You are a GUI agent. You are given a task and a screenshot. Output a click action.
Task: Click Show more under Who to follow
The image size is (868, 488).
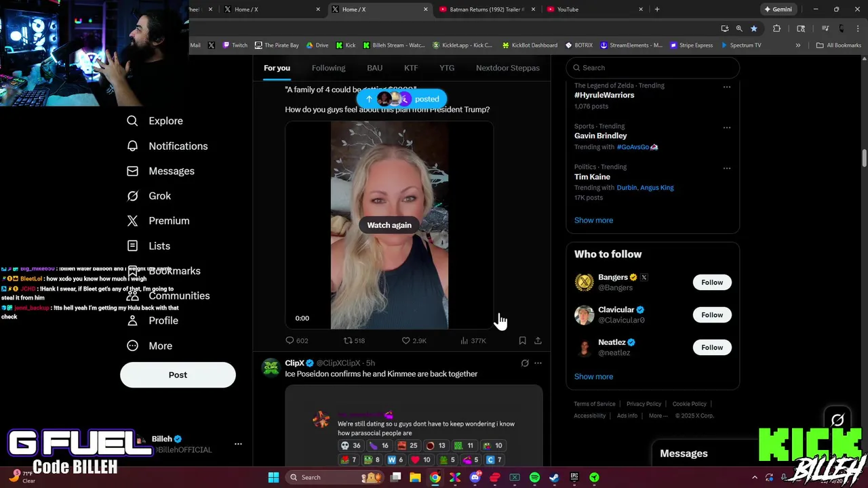[593, 376]
